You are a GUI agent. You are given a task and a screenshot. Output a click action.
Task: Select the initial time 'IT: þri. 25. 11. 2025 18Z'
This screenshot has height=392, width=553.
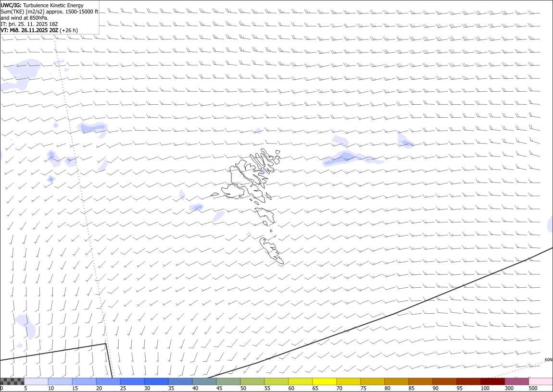click(x=29, y=24)
